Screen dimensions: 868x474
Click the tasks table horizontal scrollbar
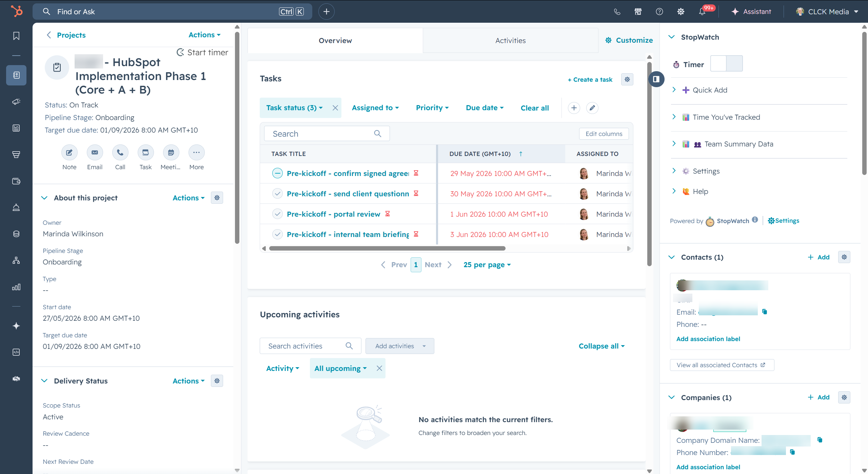click(387, 249)
